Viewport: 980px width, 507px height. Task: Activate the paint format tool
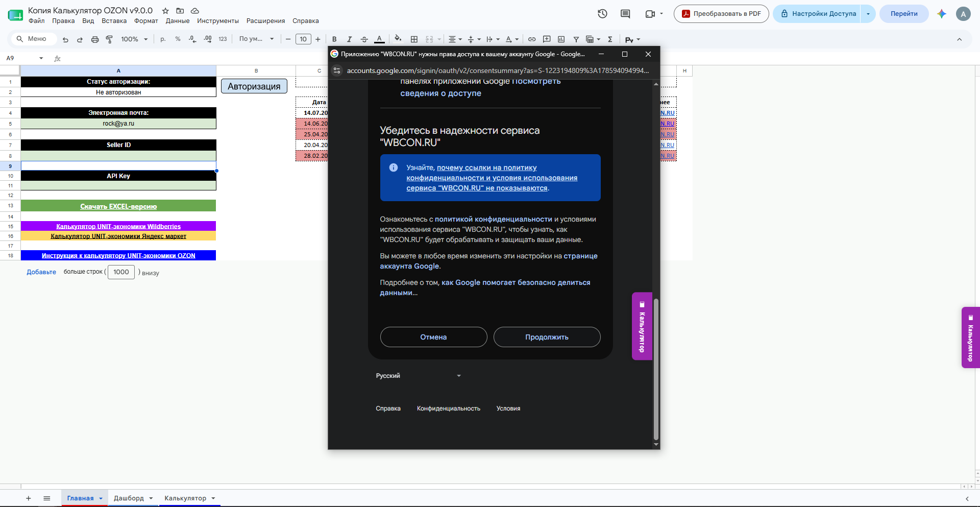109,39
